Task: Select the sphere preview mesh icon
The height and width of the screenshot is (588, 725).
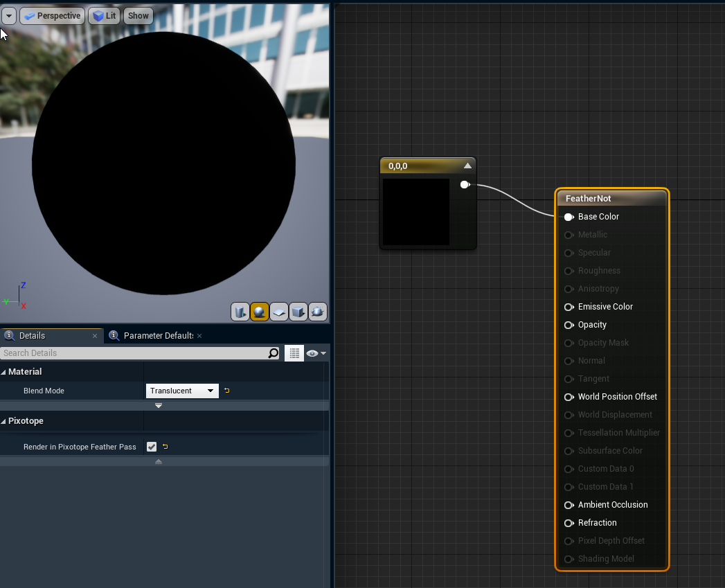Action: click(260, 312)
